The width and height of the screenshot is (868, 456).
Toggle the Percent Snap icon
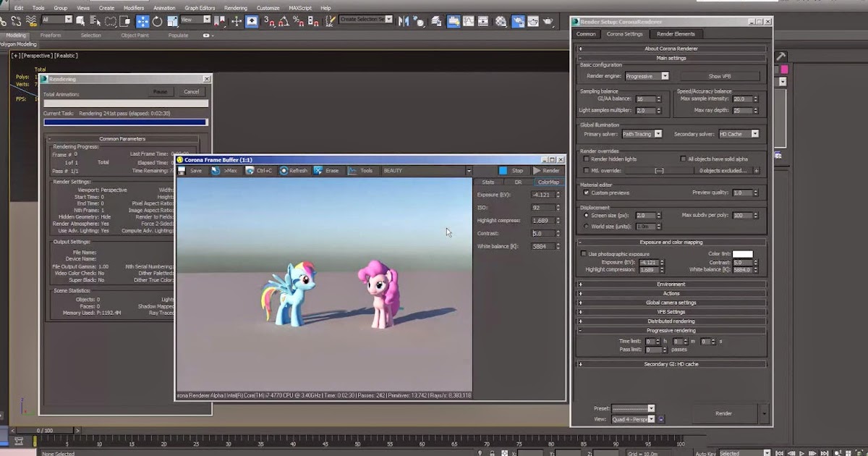click(x=299, y=22)
